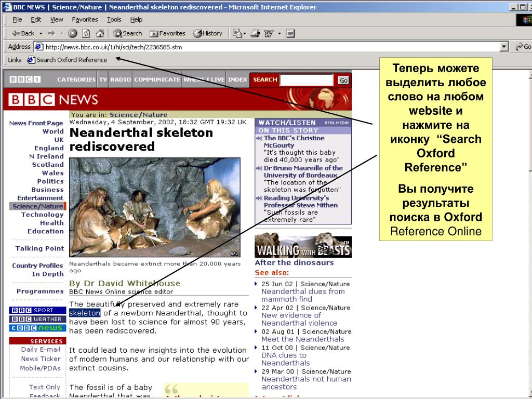532x399 pixels.
Task: Click the BBC search Go button
Action: tap(343, 80)
